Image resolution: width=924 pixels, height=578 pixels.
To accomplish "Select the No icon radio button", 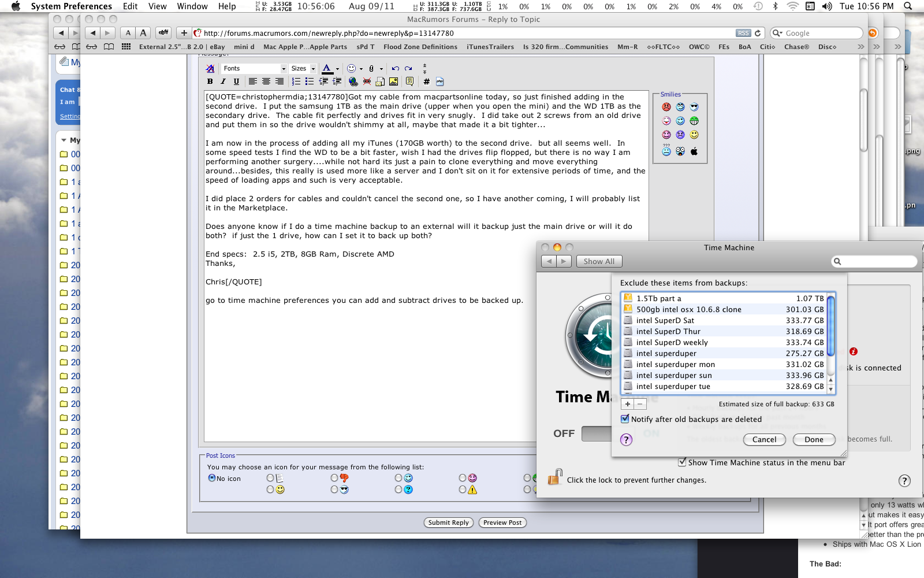I will pos(212,478).
